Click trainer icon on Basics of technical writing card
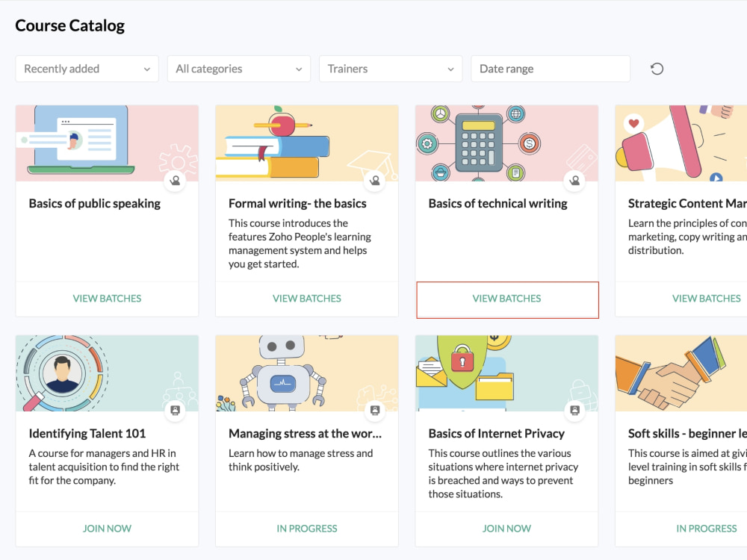Image resolution: width=747 pixels, height=560 pixels. [x=574, y=181]
